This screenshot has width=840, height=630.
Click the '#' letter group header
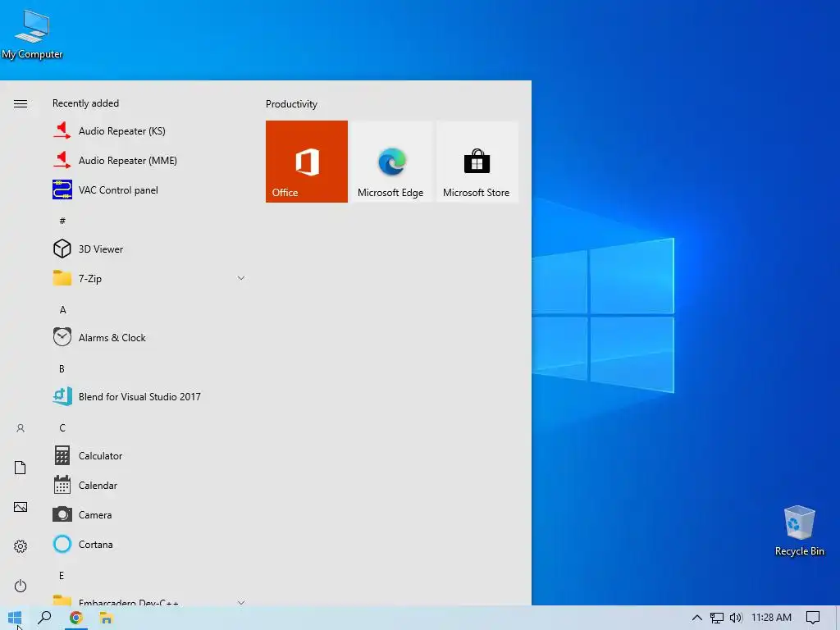[x=62, y=221]
